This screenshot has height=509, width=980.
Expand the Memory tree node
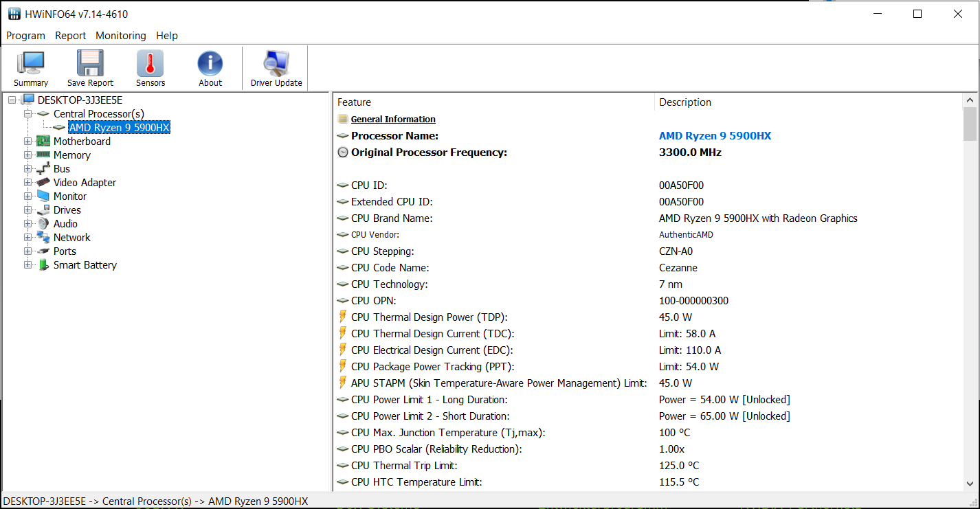pos(28,155)
